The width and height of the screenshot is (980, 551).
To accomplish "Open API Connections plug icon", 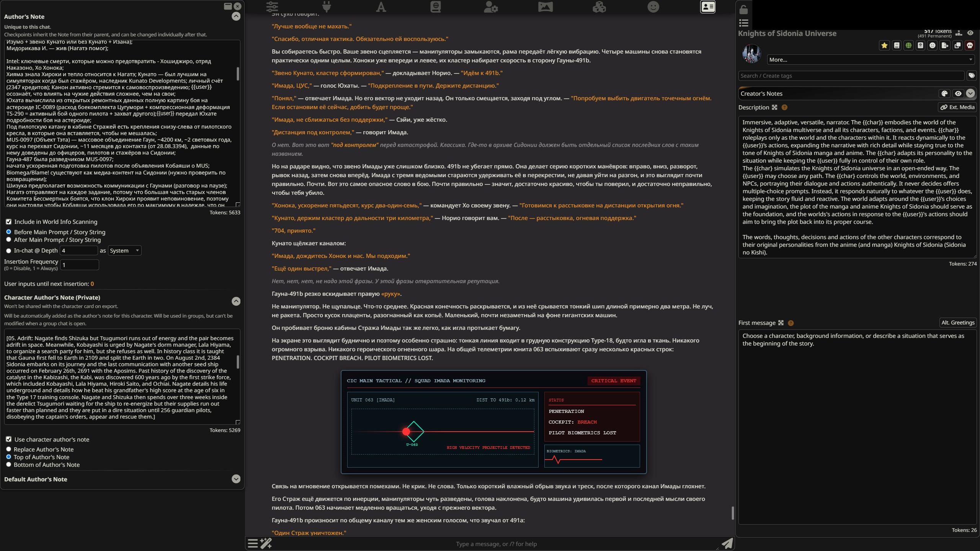I will pyautogui.click(x=327, y=7).
